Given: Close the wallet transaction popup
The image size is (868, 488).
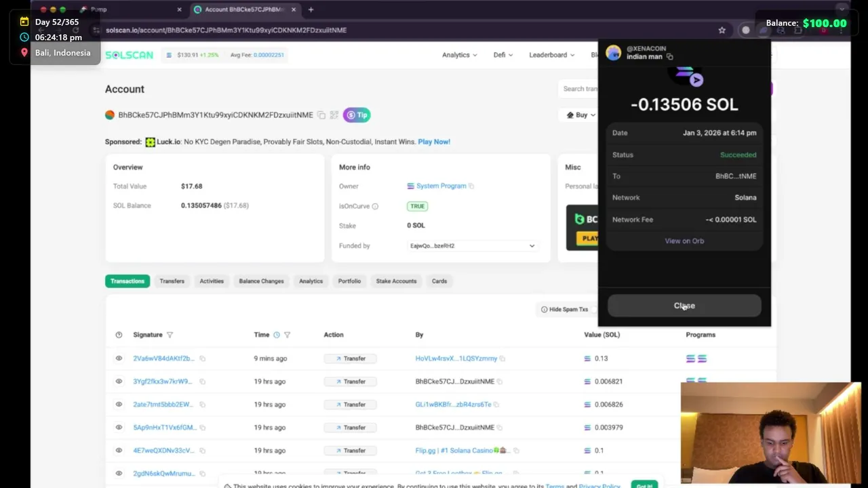Looking at the screenshot, I should pyautogui.click(x=684, y=306).
